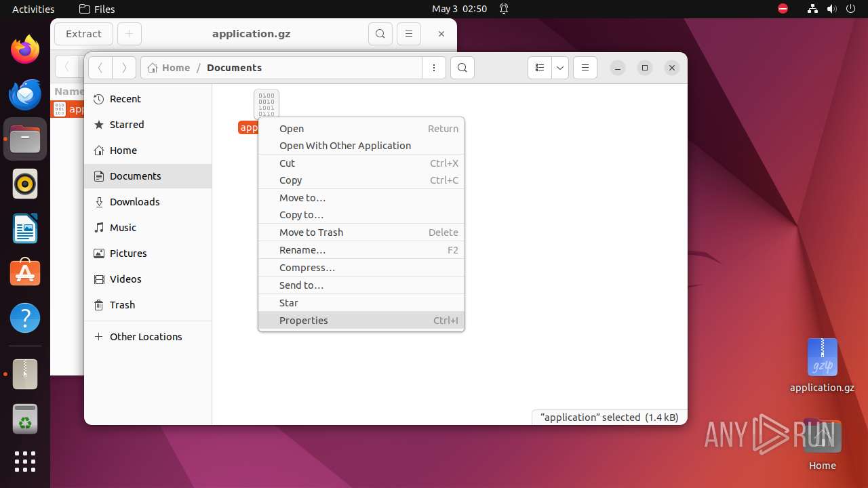Choose Open With Other Application
868x488 pixels.
[x=361, y=146]
